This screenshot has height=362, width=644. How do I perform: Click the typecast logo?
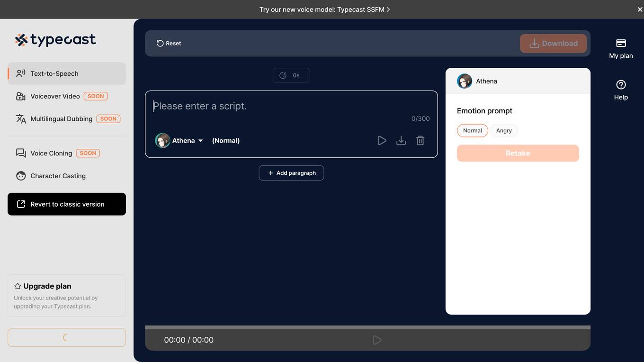(x=55, y=40)
